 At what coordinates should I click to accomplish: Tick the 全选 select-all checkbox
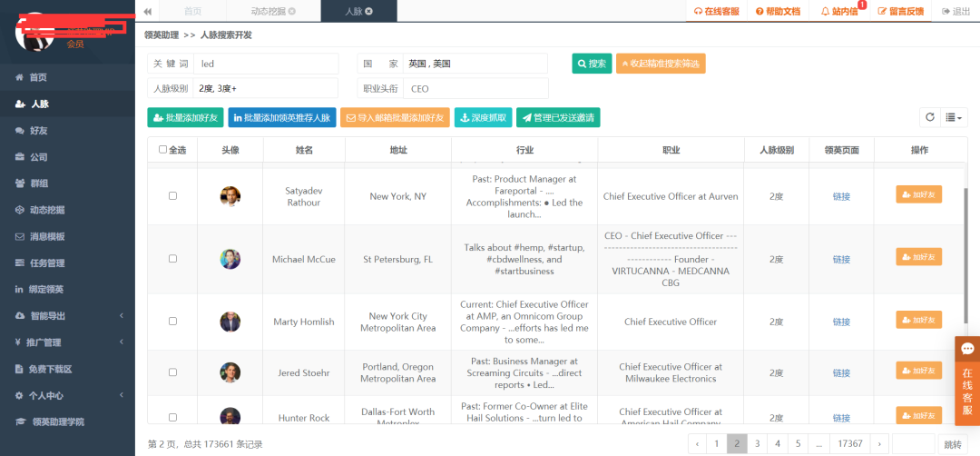tap(163, 150)
